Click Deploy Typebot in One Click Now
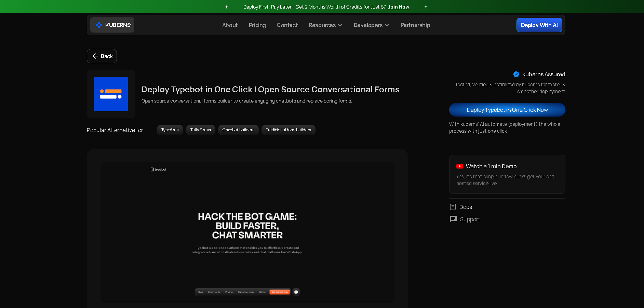Image resolution: width=644 pixels, height=308 pixels. coord(507,110)
